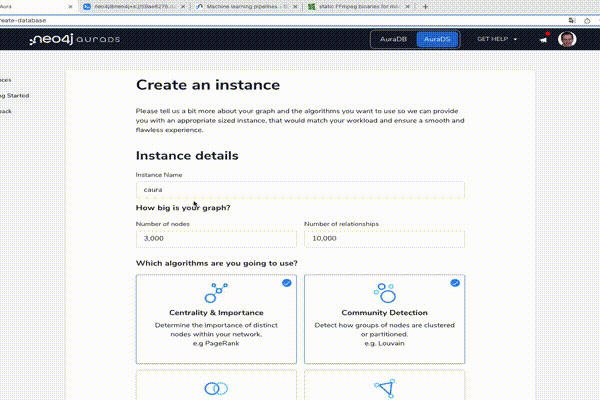Uncheck Centrality & Importance checkmark
The width and height of the screenshot is (600, 400).
pos(287,283)
